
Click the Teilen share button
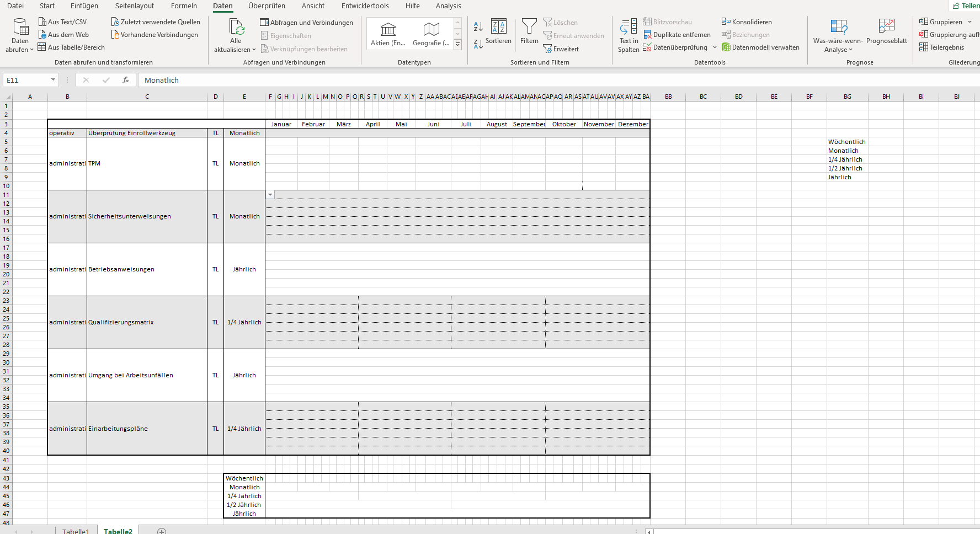(966, 6)
